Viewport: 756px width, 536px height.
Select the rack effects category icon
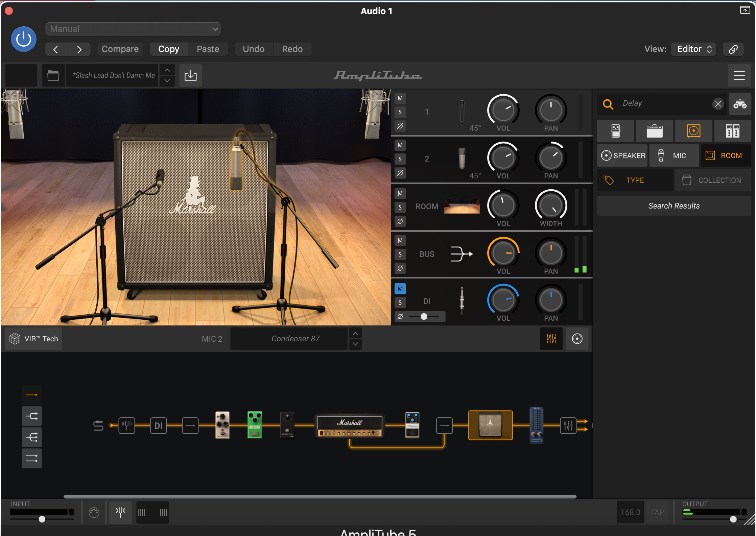pos(733,131)
